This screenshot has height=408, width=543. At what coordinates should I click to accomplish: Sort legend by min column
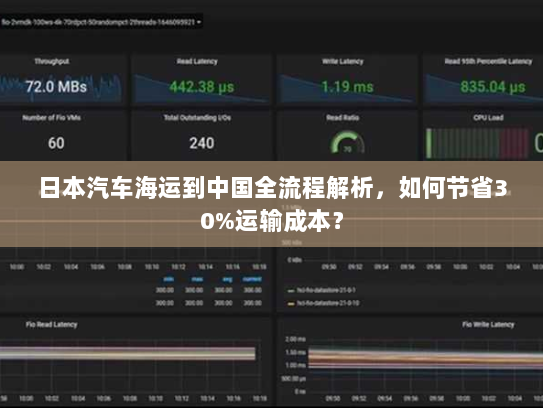[x=169, y=279]
